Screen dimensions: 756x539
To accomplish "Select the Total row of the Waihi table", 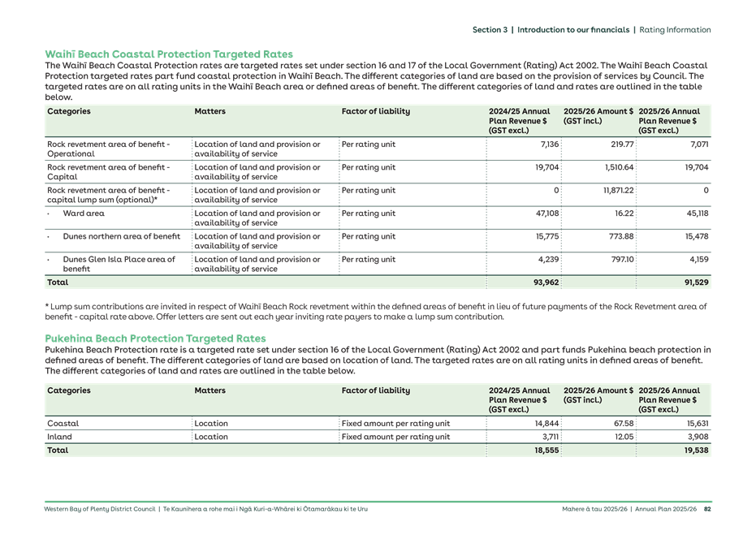I will click(57, 282).
